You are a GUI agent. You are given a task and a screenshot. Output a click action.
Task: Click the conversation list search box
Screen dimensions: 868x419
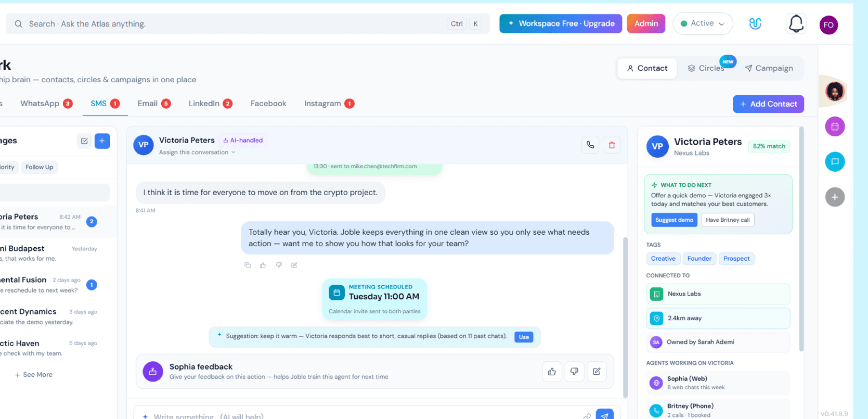55,193
